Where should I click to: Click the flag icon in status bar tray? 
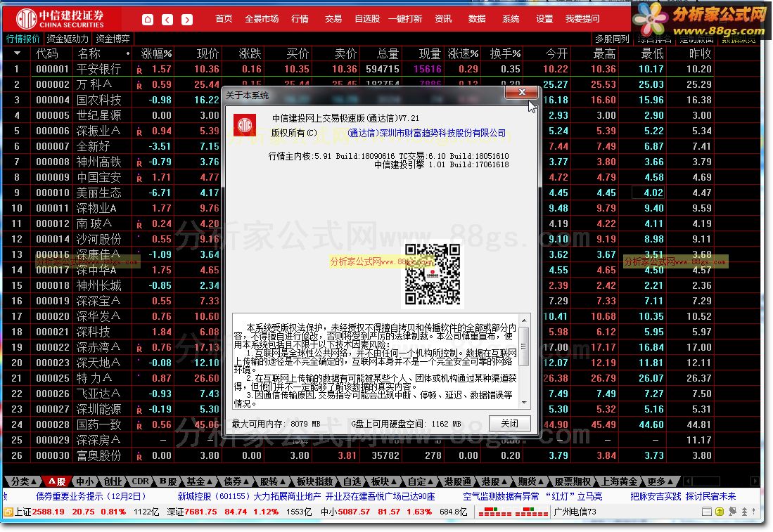tap(733, 512)
